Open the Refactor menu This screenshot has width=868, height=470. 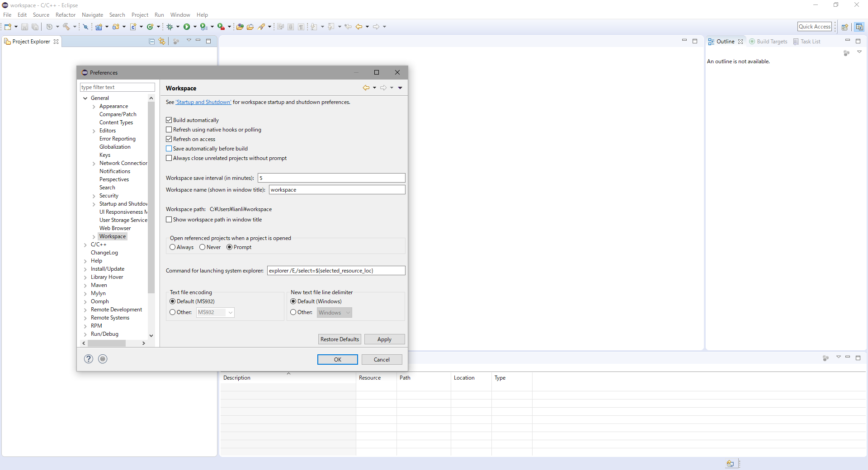65,15
